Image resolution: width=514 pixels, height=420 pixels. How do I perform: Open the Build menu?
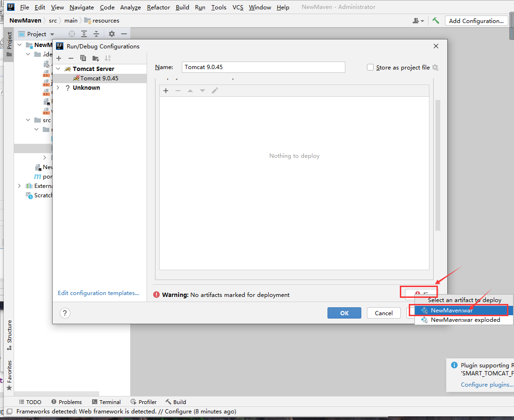pos(182,7)
